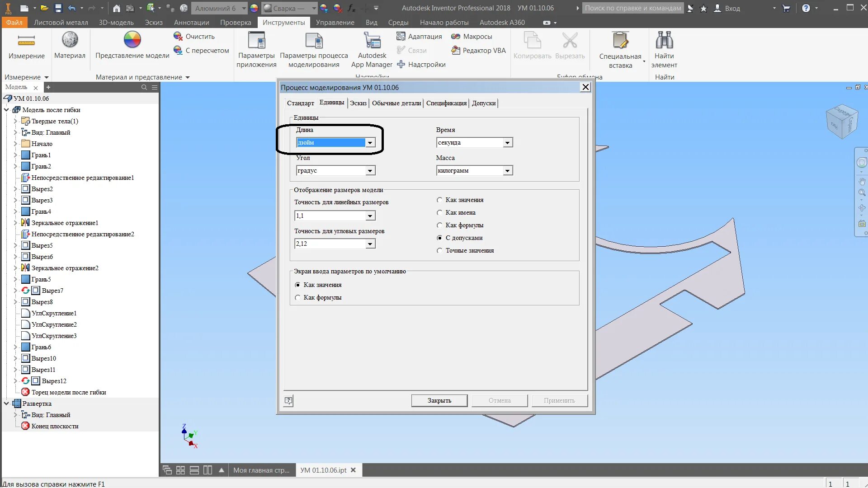The width and height of the screenshot is (868, 488).
Task: Click the Undo arrow in quick access toolbar
Action: 72,8
